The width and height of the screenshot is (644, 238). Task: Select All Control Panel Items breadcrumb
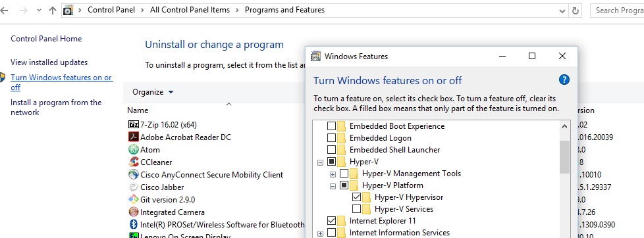click(x=190, y=10)
